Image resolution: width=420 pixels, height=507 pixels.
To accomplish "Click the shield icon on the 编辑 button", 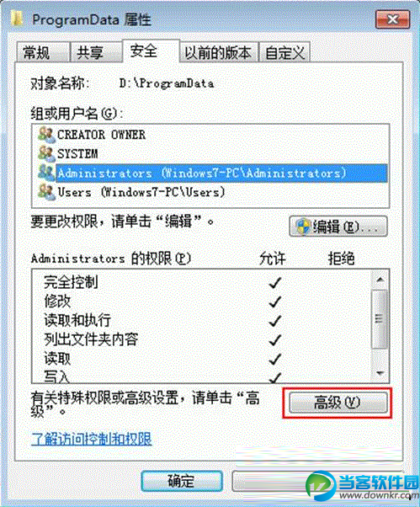I will click(303, 227).
